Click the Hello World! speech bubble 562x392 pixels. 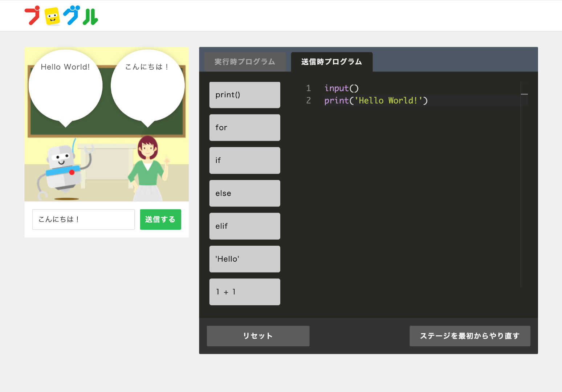tap(66, 88)
